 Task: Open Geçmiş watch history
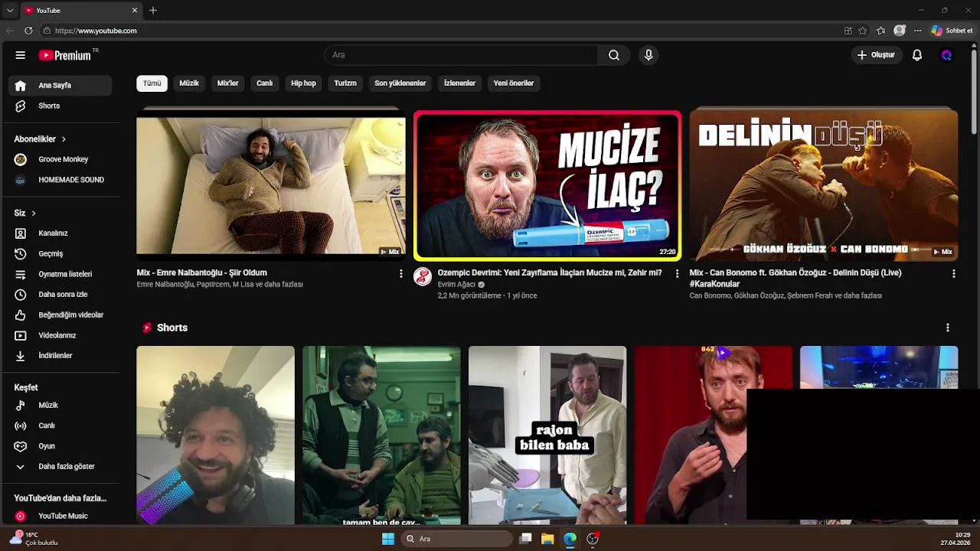tap(60, 253)
